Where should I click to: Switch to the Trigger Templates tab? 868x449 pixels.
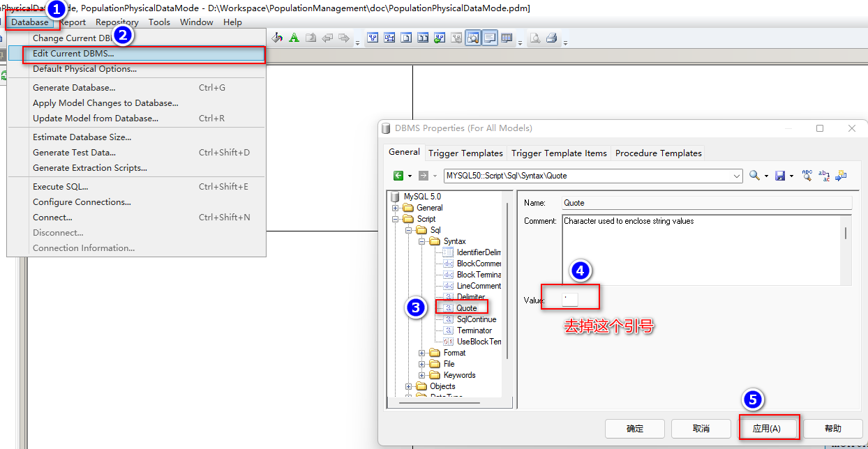[465, 153]
